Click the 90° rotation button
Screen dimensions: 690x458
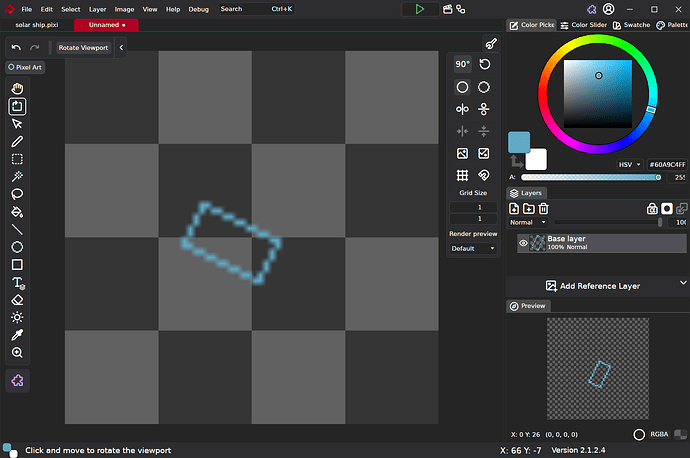click(462, 64)
